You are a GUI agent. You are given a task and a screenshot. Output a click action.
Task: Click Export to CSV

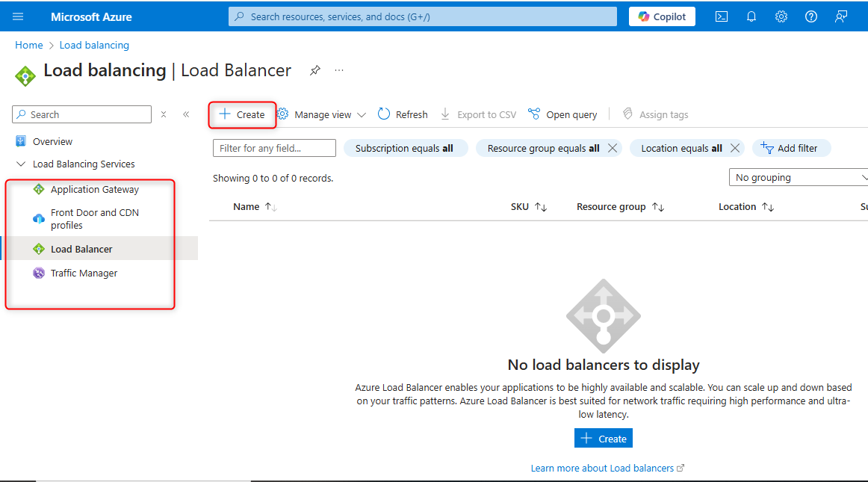click(x=478, y=114)
